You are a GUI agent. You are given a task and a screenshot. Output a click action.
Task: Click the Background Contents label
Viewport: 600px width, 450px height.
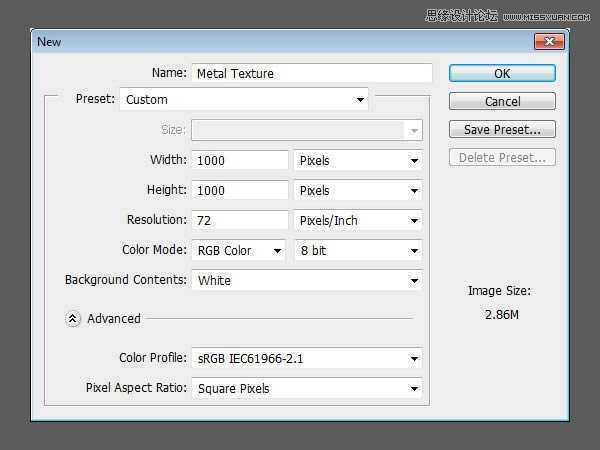click(x=126, y=280)
